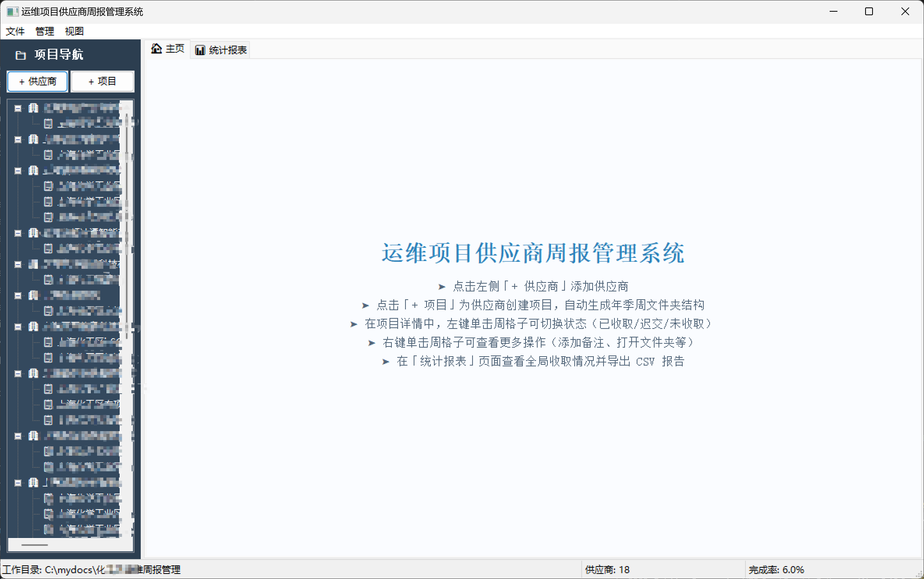
Task: Select the topmost supplier's building icon in tree
Action: point(34,108)
